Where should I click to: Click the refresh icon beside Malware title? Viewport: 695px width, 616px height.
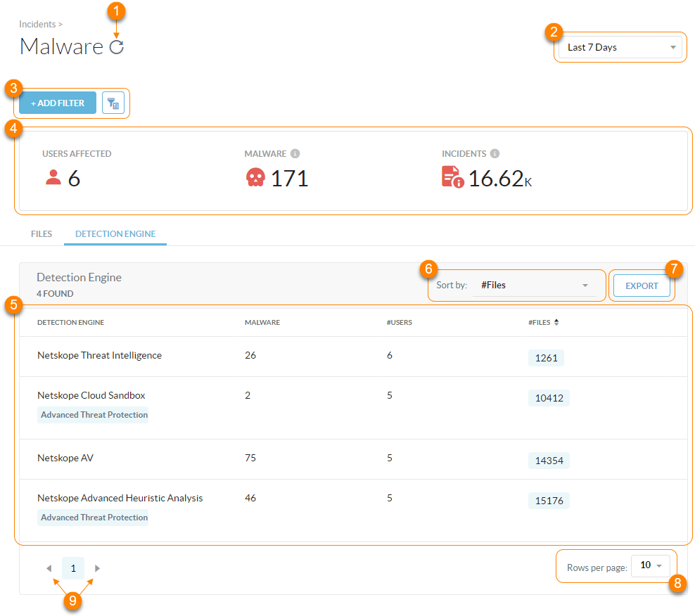pyautogui.click(x=117, y=46)
